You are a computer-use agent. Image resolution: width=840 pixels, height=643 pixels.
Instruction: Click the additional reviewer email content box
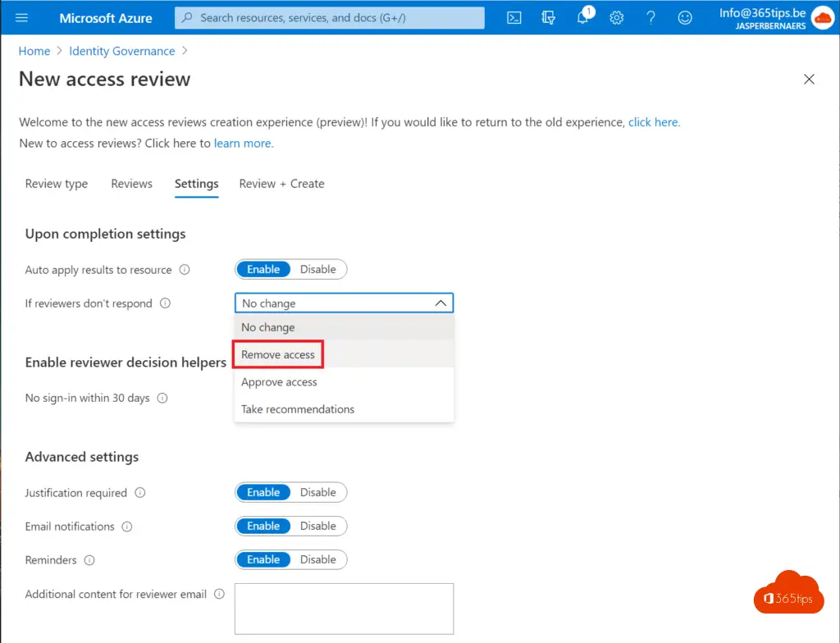tap(344, 609)
